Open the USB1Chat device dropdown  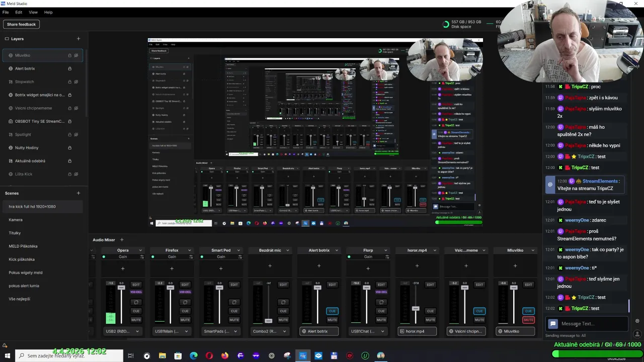coord(368,331)
